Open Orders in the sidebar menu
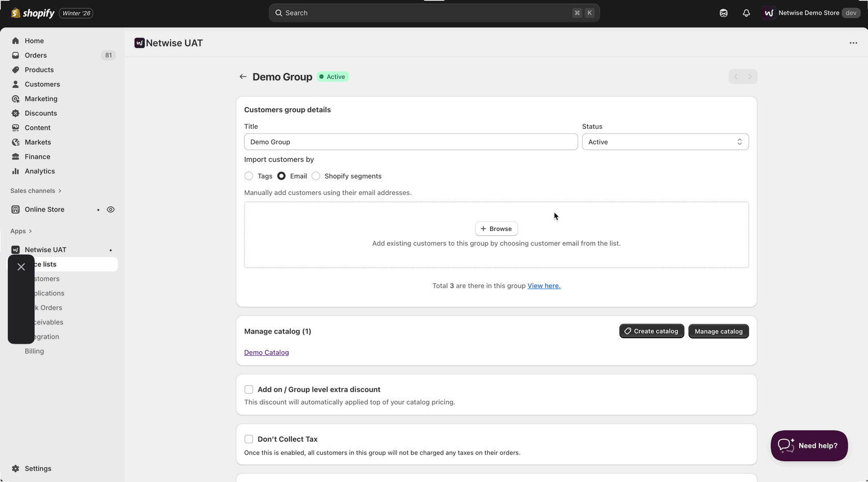The height and width of the screenshot is (482, 868). (x=36, y=55)
